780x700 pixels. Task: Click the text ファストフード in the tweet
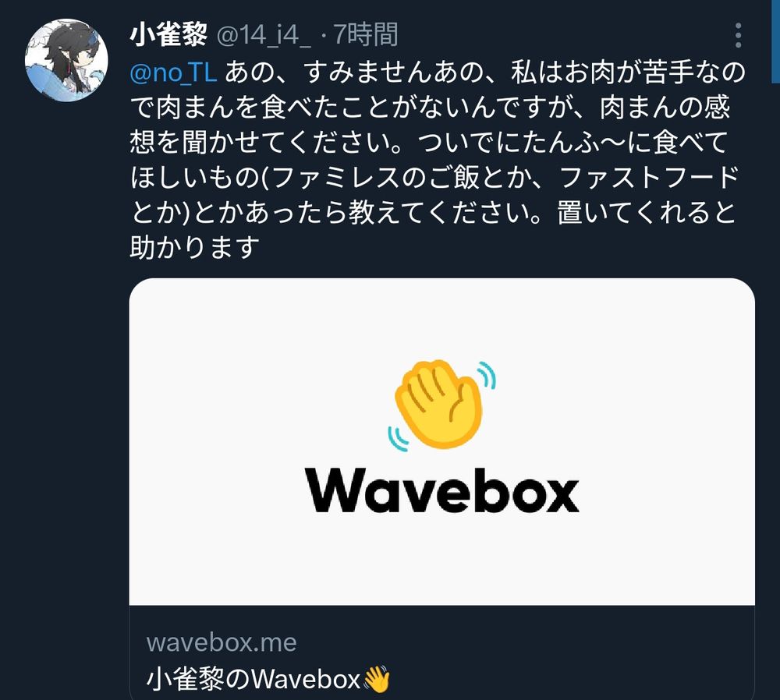point(650,177)
